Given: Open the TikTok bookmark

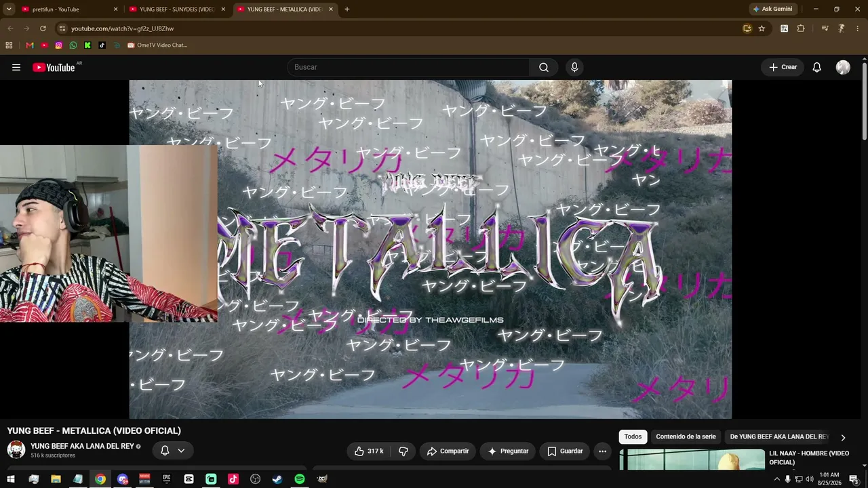Looking at the screenshot, I should (102, 45).
